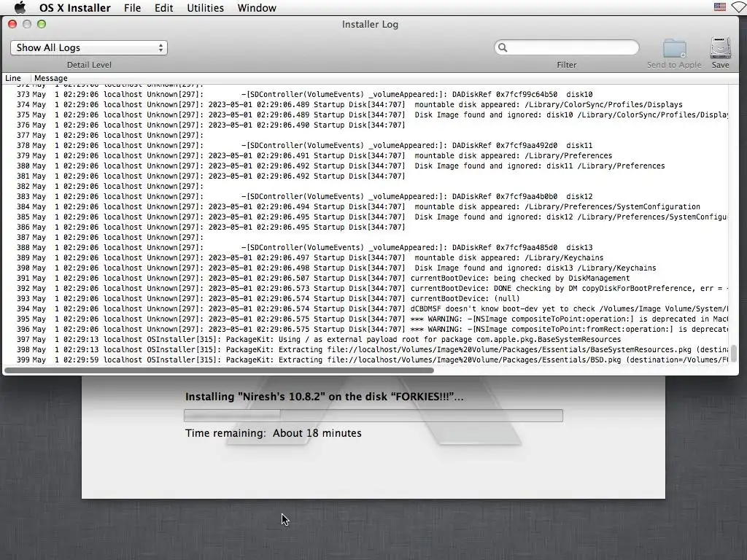Select log line 378 mentioning disk11

366,146
